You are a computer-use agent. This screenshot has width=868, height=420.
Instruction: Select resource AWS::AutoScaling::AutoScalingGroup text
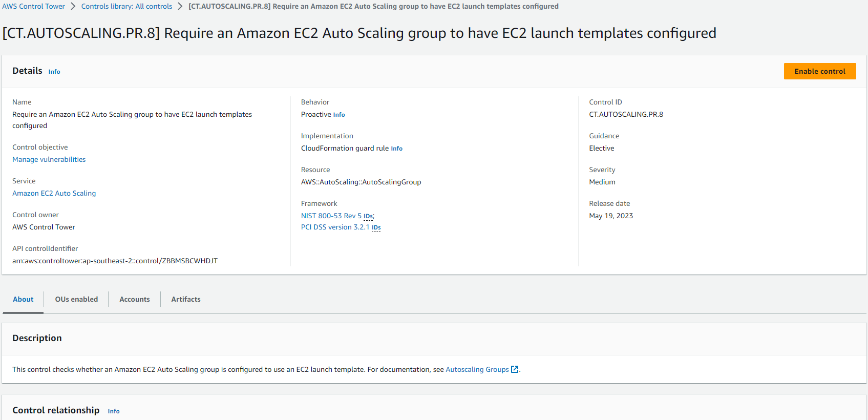(361, 182)
